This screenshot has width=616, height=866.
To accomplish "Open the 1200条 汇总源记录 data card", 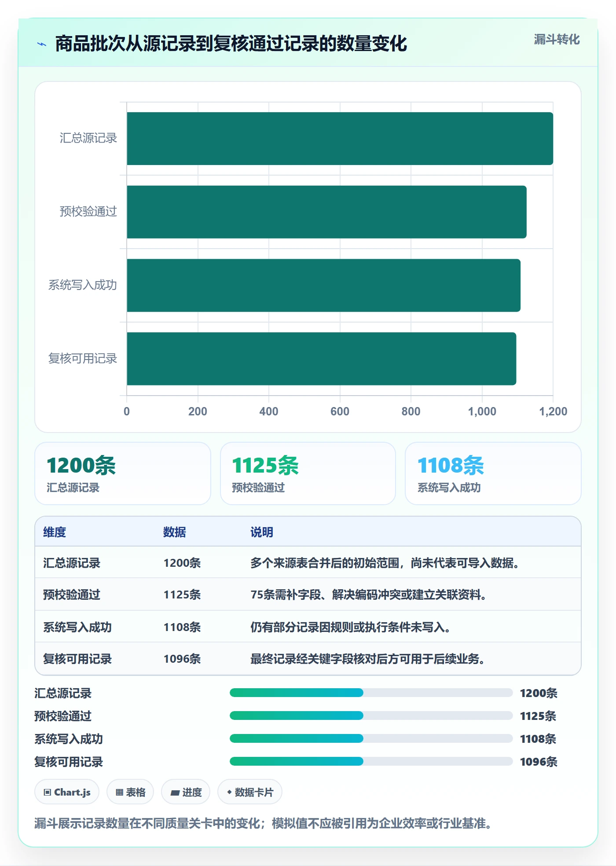I will point(123,473).
